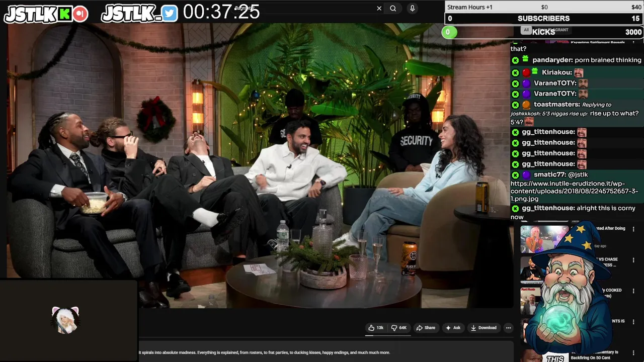
Task: Click the red record icon in JSTLK overlay
Action: click(x=80, y=14)
